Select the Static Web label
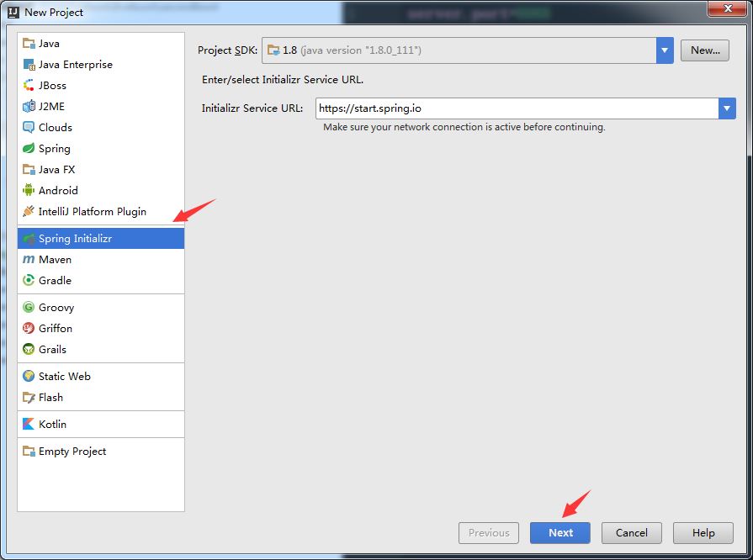Screen dimensions: 753x560 click(x=64, y=376)
